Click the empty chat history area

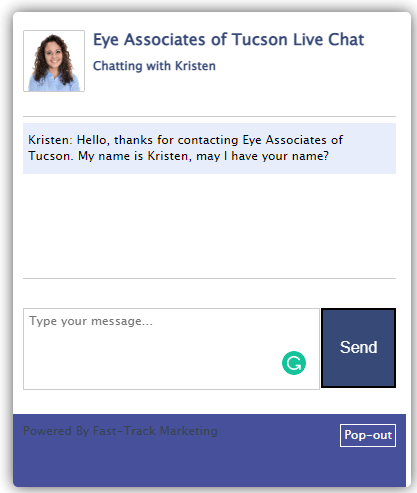click(209, 226)
